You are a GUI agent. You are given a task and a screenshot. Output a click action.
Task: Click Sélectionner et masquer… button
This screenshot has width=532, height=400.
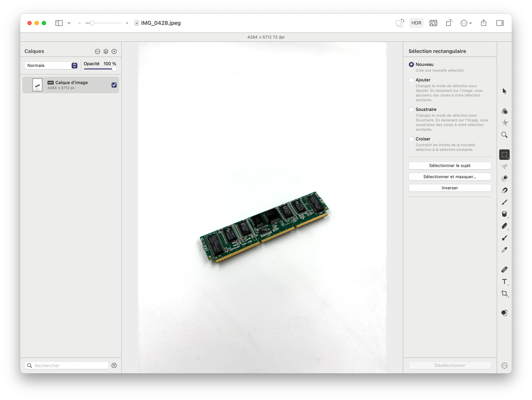(450, 177)
